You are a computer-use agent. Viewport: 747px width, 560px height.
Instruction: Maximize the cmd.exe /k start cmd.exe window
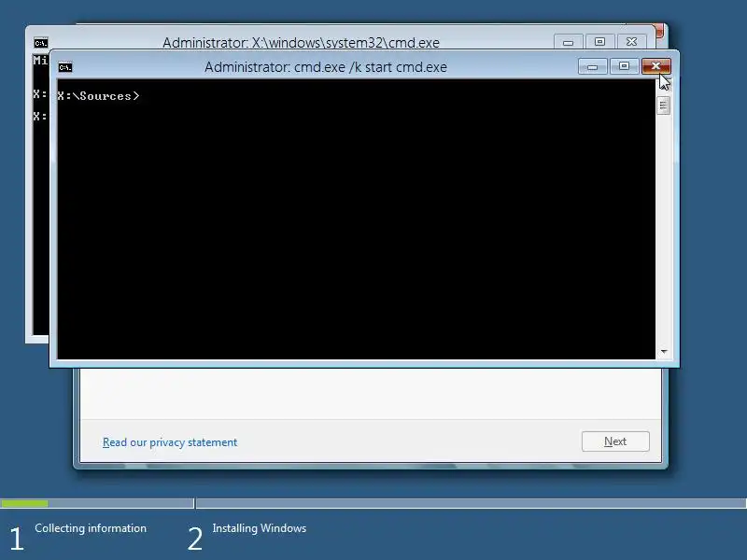624,66
